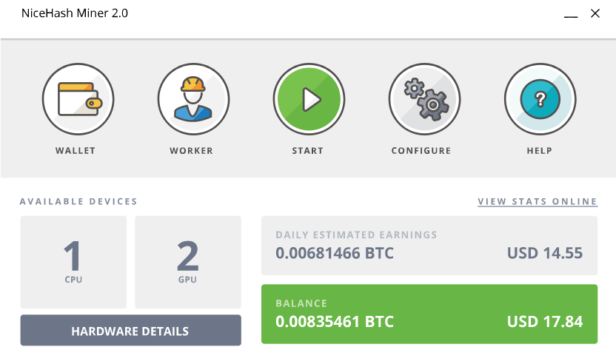Open the Worker settings icon

tap(194, 99)
